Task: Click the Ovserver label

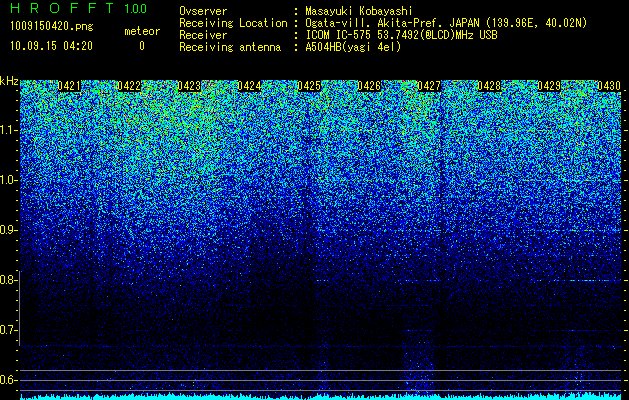Action: (x=203, y=11)
